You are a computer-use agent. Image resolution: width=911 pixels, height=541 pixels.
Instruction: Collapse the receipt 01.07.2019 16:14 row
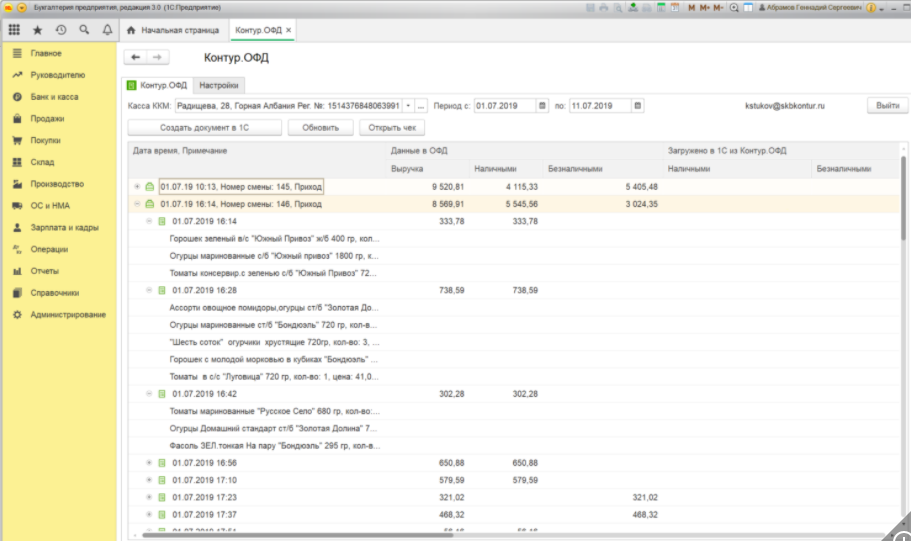(150, 221)
